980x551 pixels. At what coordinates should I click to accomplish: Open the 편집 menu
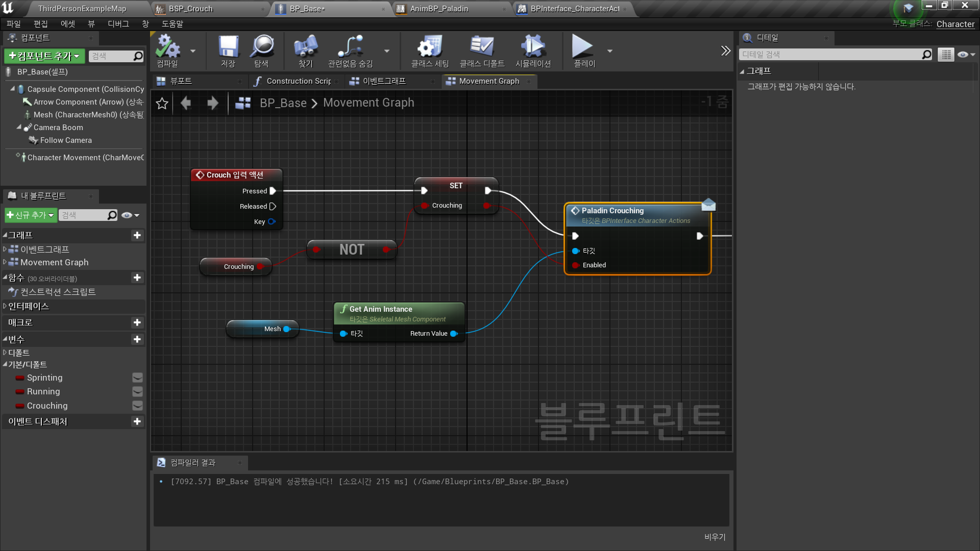point(41,23)
